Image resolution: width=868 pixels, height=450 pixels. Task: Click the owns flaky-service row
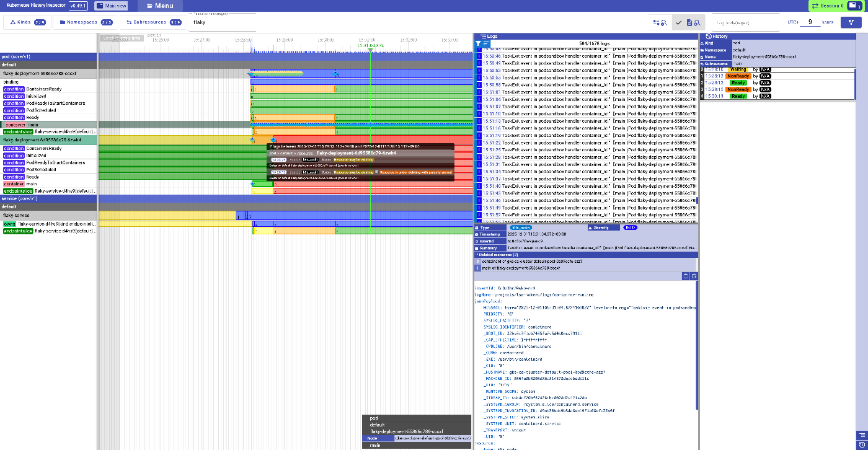(x=49, y=224)
